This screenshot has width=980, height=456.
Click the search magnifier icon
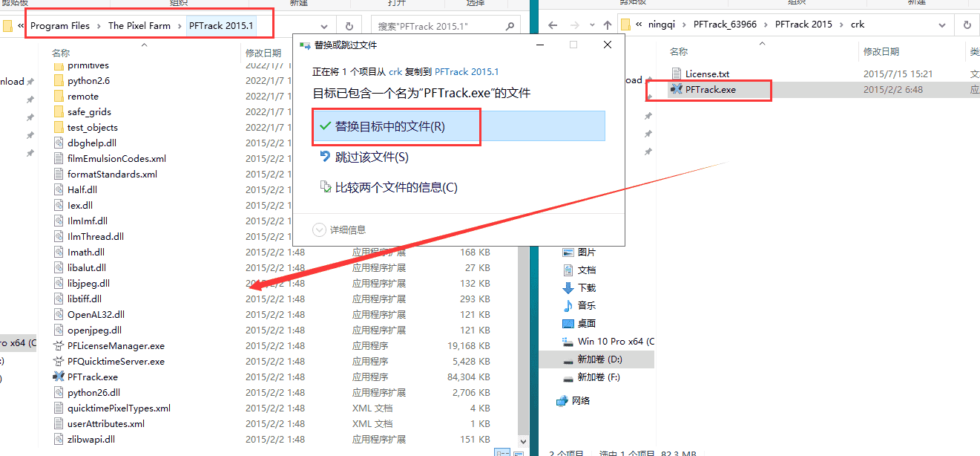pos(510,26)
